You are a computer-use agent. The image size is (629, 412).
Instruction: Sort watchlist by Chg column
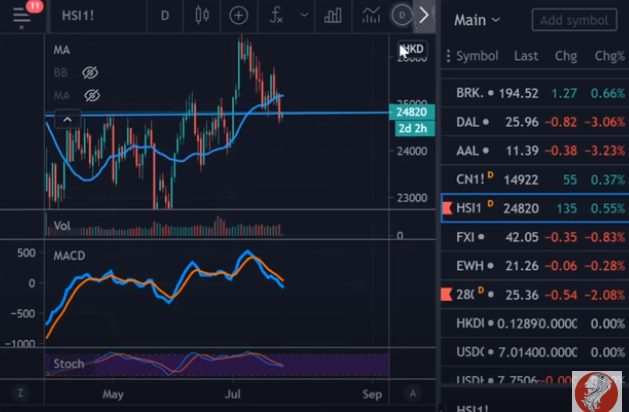566,56
